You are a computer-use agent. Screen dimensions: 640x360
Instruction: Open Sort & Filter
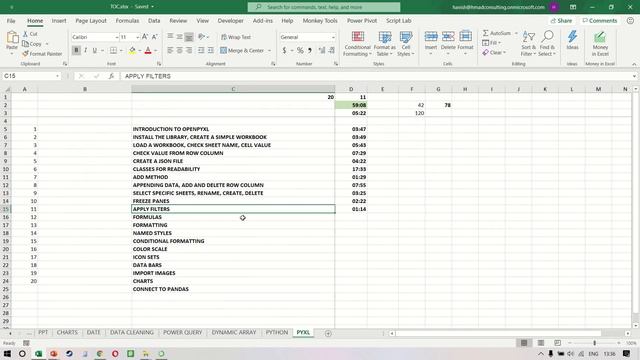coord(529,44)
